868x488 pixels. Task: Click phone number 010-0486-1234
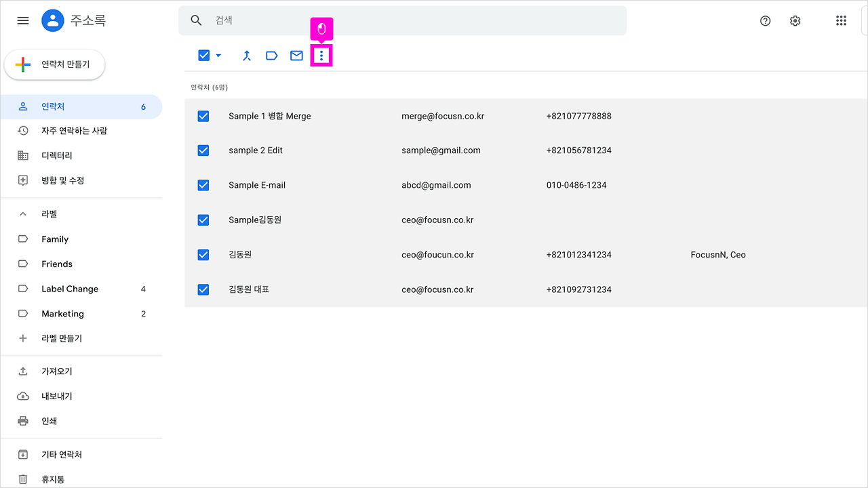coord(576,185)
